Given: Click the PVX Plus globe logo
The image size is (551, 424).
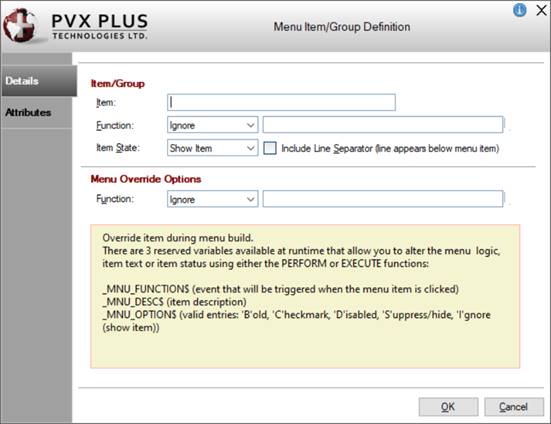Looking at the screenshot, I should click(x=20, y=25).
